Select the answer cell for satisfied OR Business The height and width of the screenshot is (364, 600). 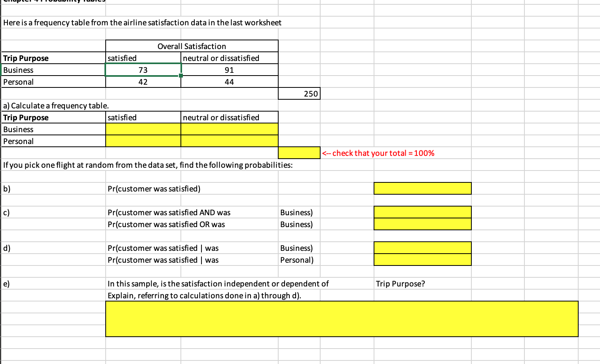[422, 224]
